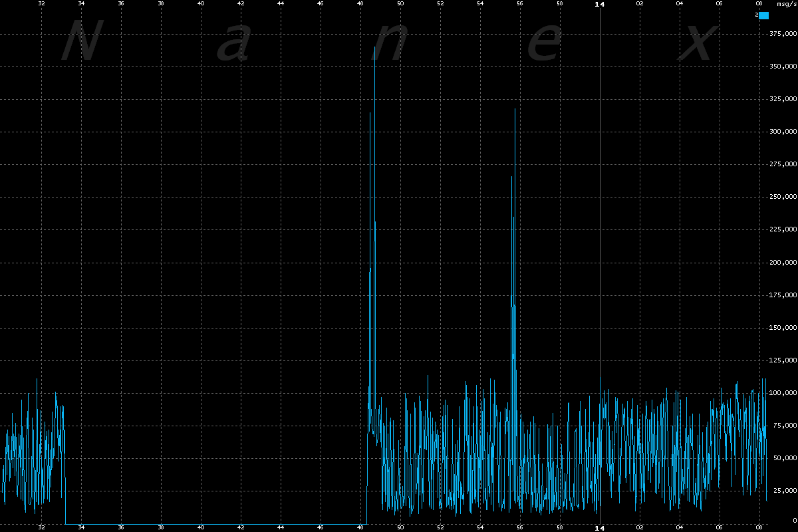This screenshot has height=532, width=798.
Task: Click minute "38" on the top time axis
Action: click(161, 4)
